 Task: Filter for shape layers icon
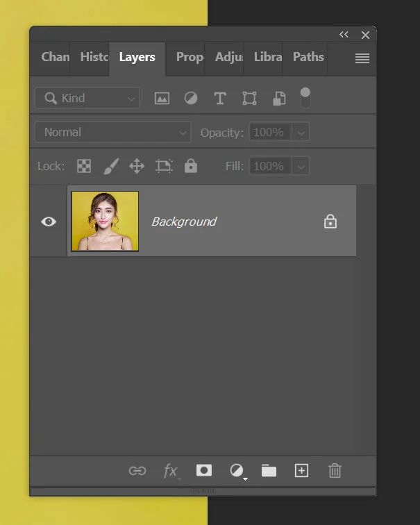pos(250,99)
